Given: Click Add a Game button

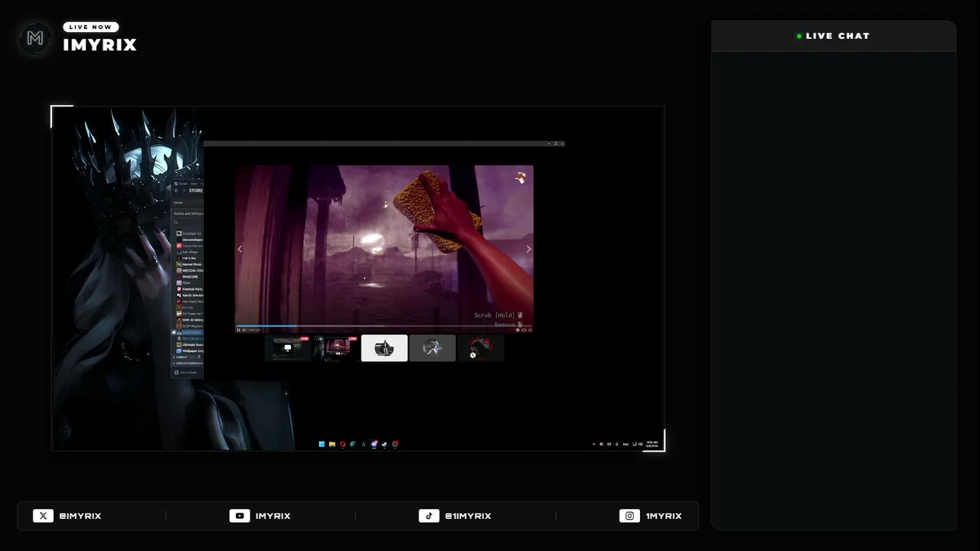Looking at the screenshot, I should (x=186, y=373).
